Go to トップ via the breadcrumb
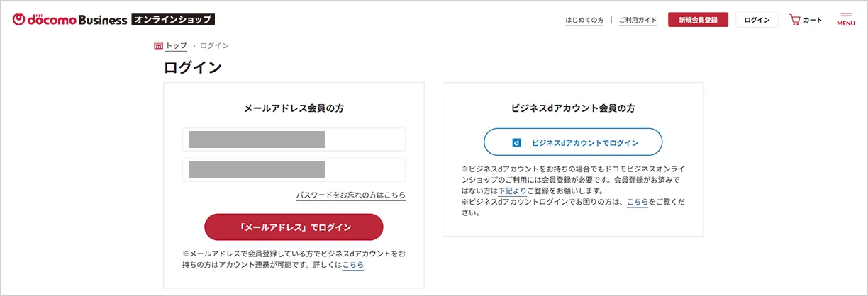This screenshot has width=868, height=296. [177, 46]
